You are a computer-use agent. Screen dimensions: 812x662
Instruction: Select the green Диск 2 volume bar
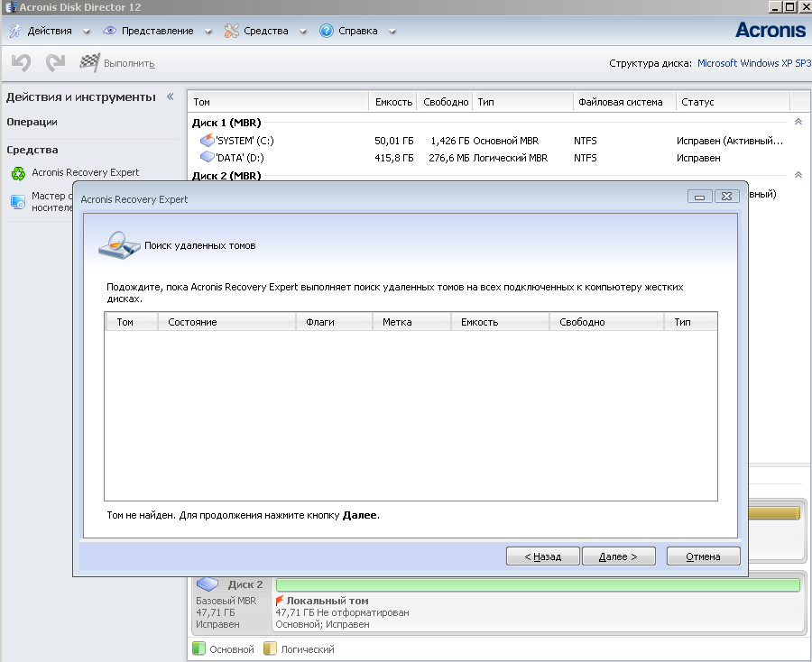538,584
